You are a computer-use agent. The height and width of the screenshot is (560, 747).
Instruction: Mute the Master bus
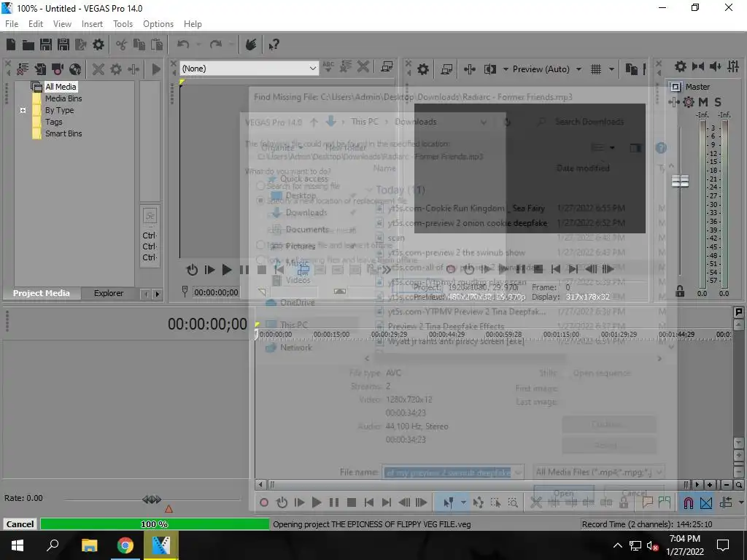tap(703, 102)
